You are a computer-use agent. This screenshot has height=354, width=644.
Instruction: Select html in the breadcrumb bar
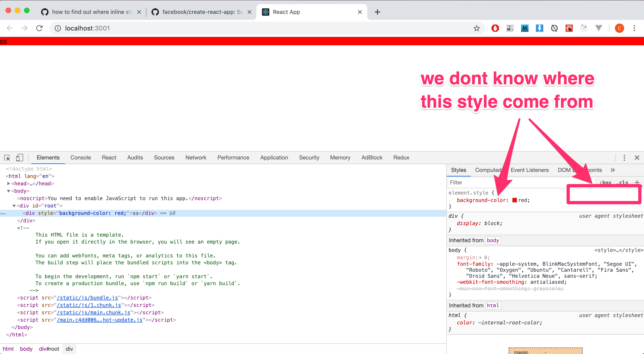coord(8,349)
